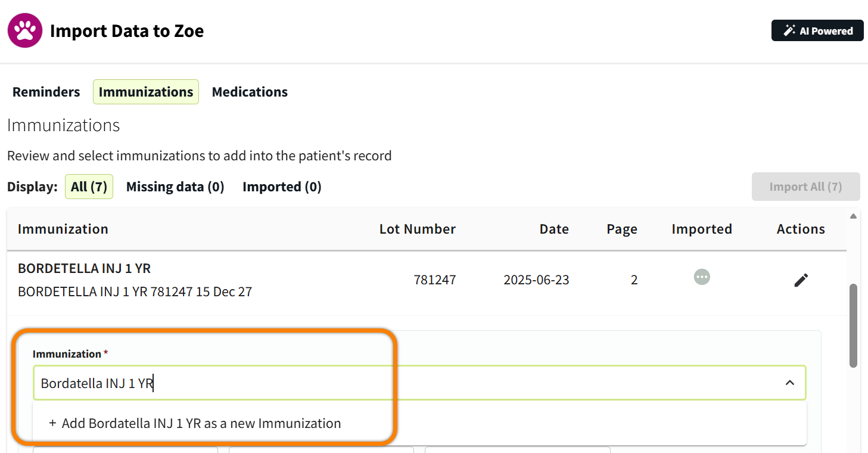
Task: Show Missing data (0) entries
Action: 175,187
